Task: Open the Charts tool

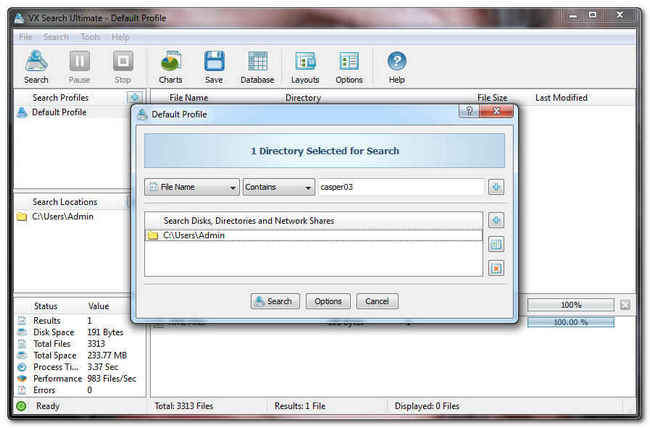Action: tap(170, 67)
